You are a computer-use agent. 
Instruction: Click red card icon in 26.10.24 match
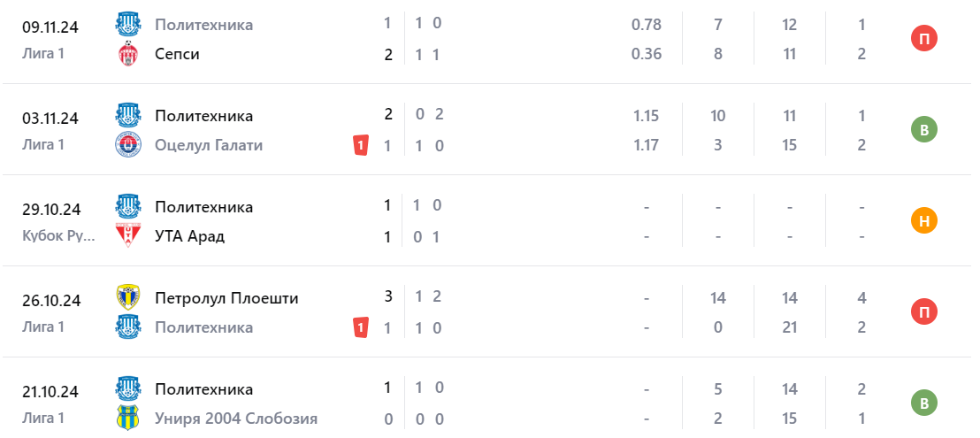click(x=360, y=328)
